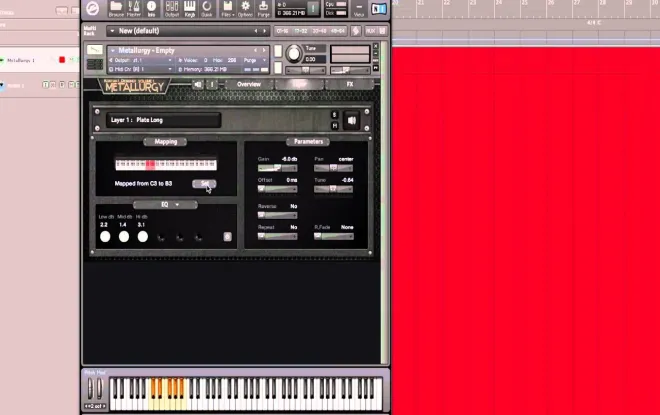Open the Midi Ch dropdown
660x415 pixels.
pyautogui.click(x=141, y=69)
